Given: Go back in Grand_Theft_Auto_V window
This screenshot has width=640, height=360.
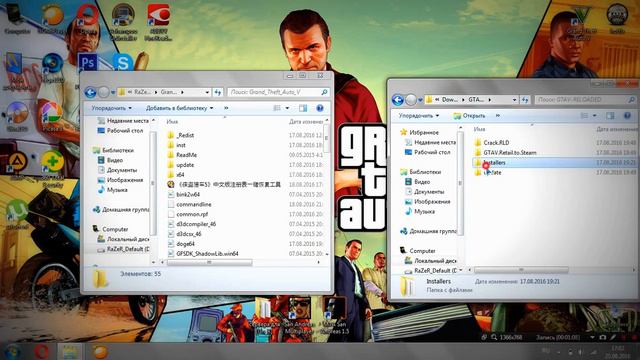Looking at the screenshot, I should coord(90,92).
